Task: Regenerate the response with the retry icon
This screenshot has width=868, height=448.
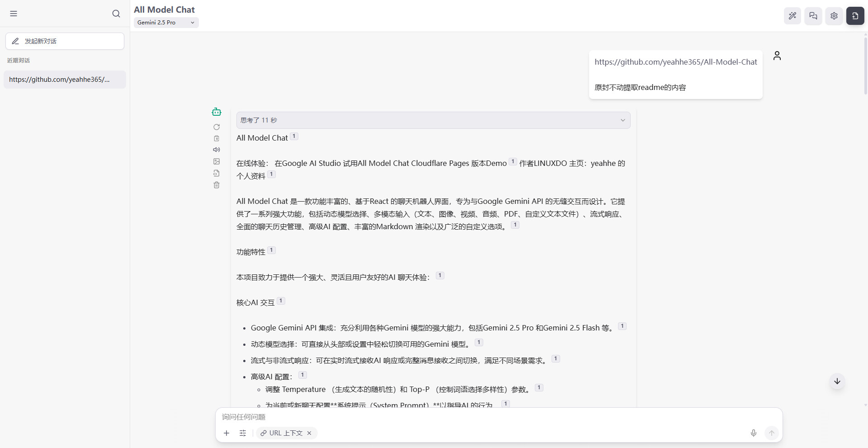Action: pyautogui.click(x=217, y=127)
